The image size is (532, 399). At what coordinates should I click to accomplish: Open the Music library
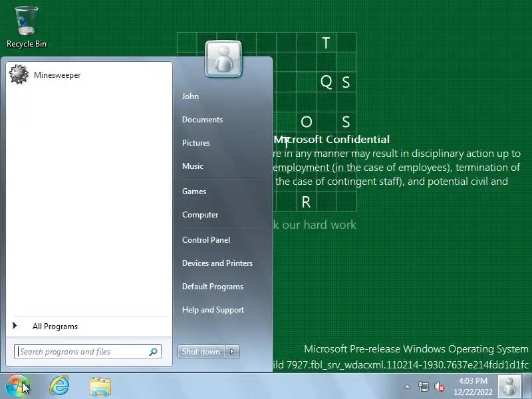(x=192, y=166)
